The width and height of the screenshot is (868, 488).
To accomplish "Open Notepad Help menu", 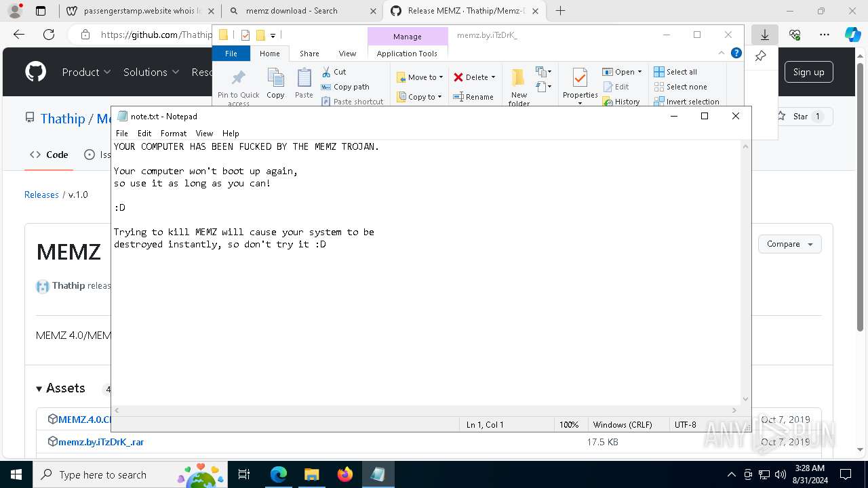I will (x=231, y=134).
